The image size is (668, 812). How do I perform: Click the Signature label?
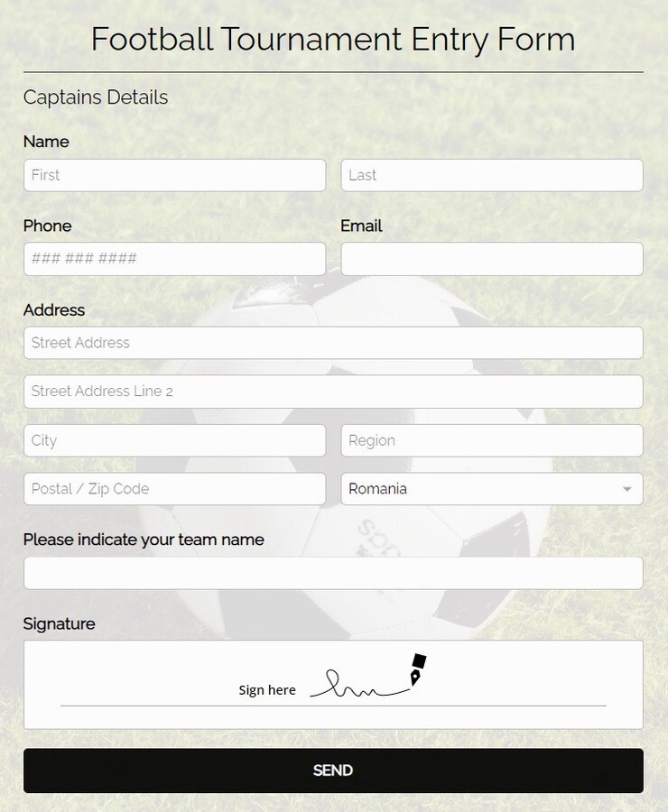[59, 623]
